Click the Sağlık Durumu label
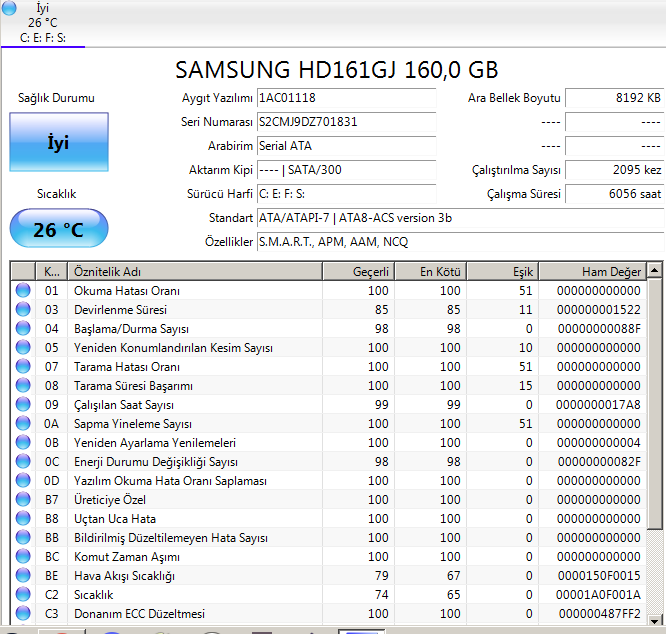 point(56,98)
